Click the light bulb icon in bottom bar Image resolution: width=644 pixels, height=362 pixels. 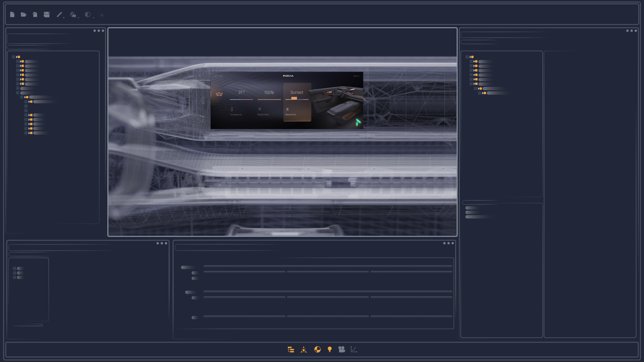[x=330, y=350]
